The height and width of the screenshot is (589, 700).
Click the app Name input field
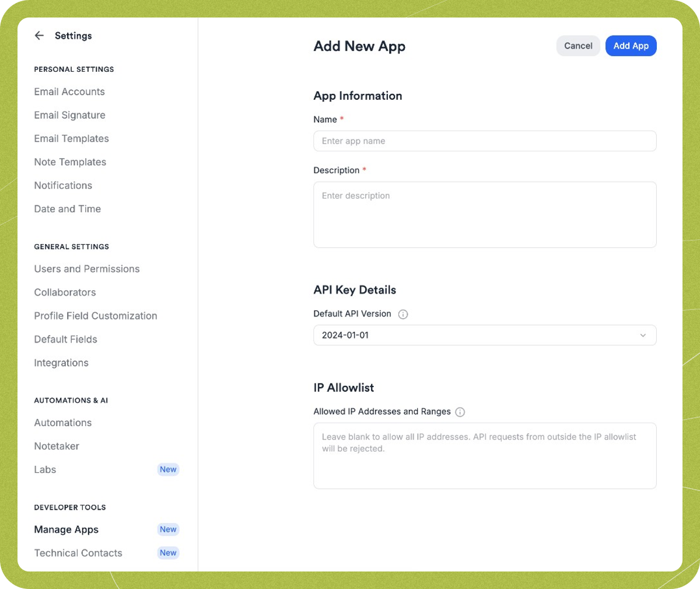tap(485, 141)
